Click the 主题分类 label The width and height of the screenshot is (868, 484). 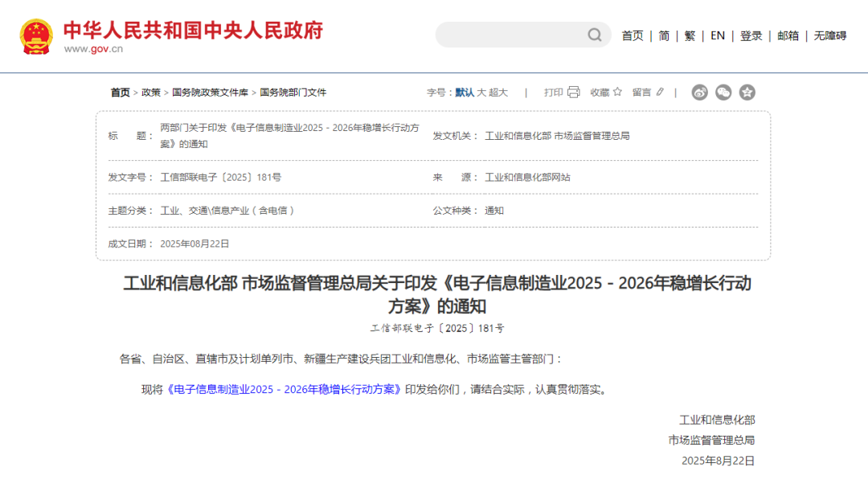click(x=130, y=211)
